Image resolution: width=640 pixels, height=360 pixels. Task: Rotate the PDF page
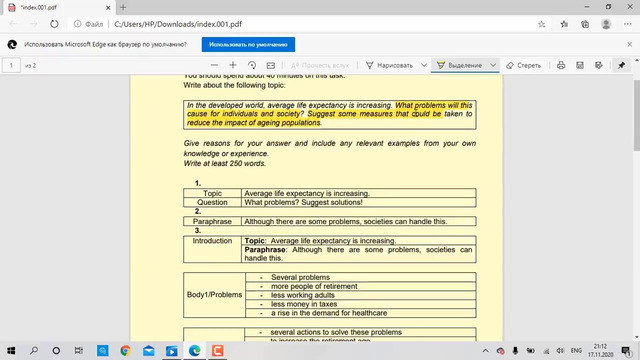coord(252,65)
